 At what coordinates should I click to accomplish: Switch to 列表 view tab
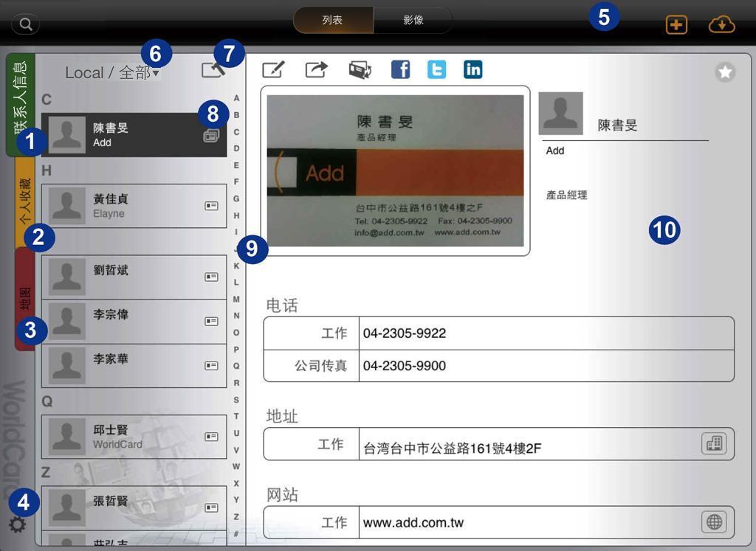[333, 21]
